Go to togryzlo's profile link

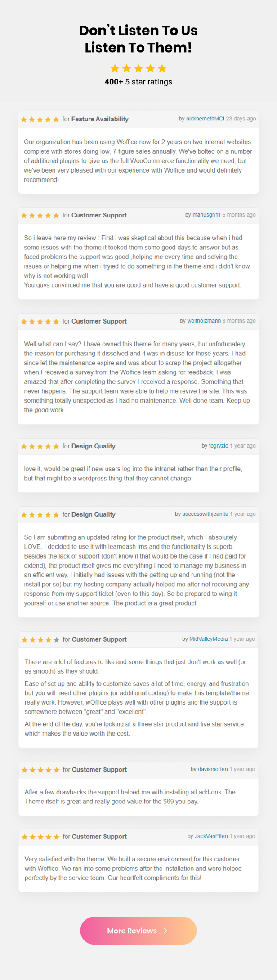point(219,446)
